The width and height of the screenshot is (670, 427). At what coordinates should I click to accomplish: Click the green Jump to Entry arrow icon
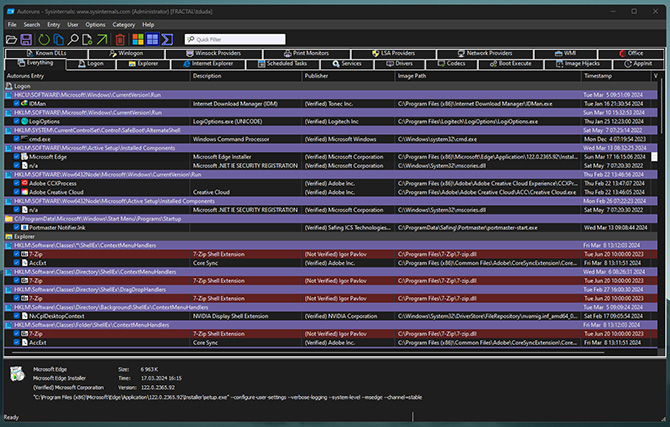click(x=102, y=40)
